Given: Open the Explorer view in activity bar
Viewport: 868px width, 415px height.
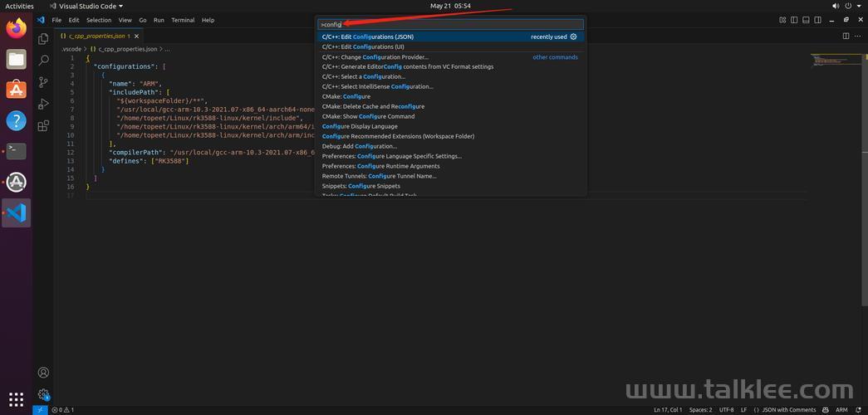Looking at the screenshot, I should click(x=43, y=38).
